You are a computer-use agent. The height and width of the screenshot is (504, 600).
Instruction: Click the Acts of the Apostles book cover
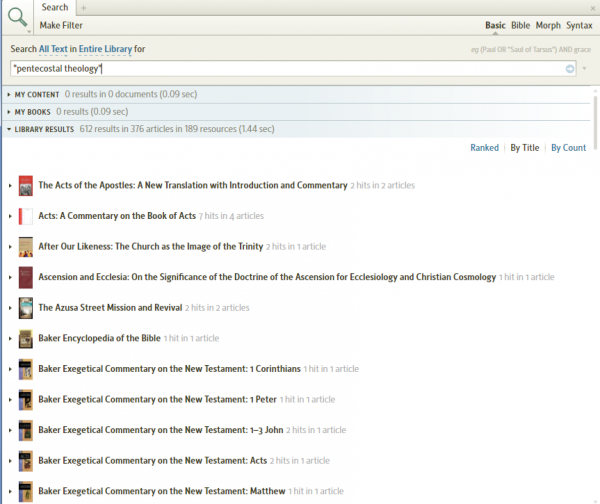[x=25, y=185]
